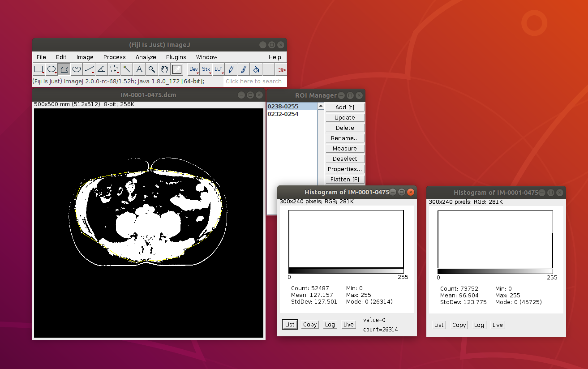Click 'Count: 52487' in left histogram
Screen dimensions: 588x369
tap(309, 288)
